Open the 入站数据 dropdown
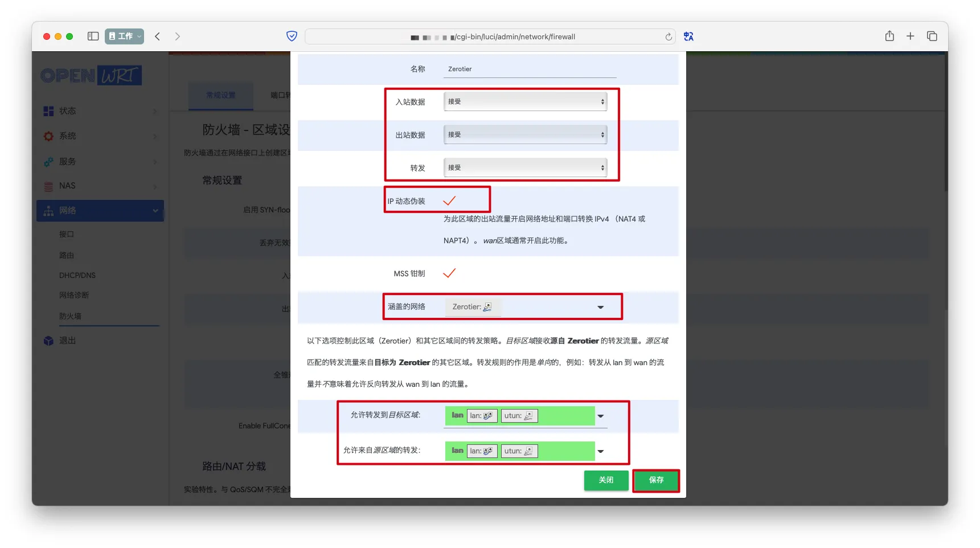 [524, 102]
